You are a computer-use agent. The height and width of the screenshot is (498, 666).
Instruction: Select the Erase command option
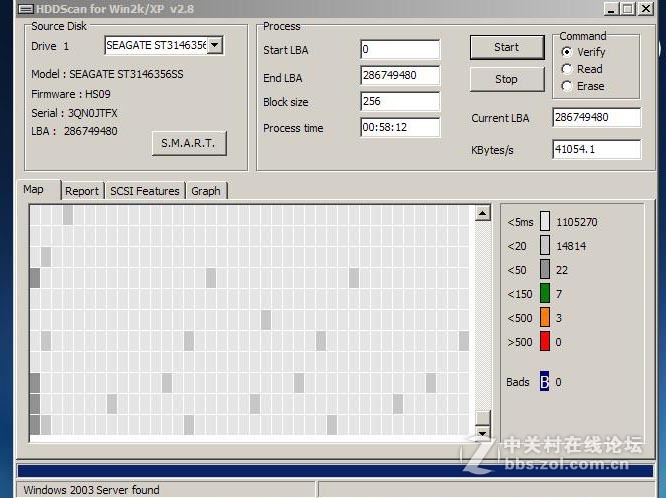(x=567, y=86)
